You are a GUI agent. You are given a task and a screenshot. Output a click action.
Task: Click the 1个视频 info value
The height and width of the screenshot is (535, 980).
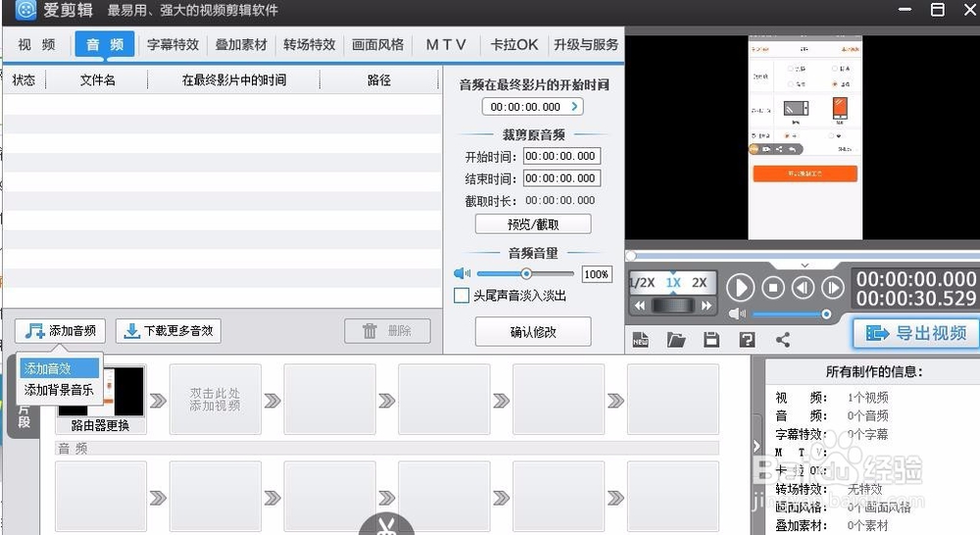click(x=867, y=398)
